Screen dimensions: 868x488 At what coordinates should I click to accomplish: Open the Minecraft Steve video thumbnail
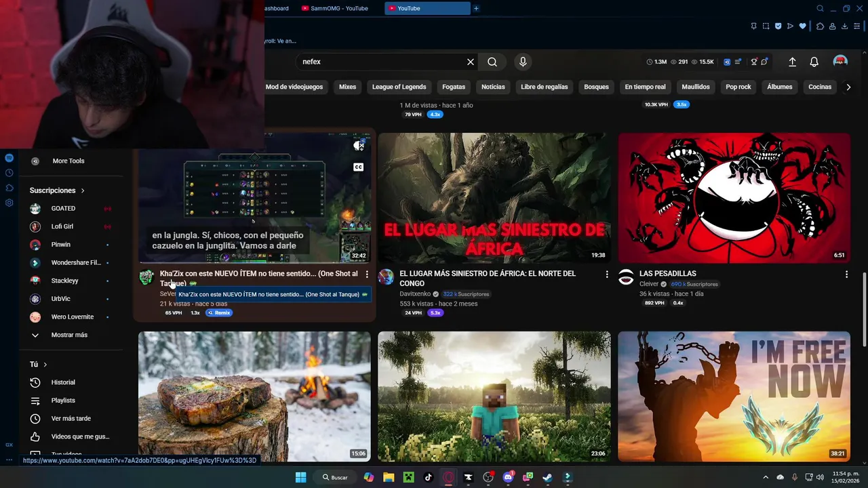pyautogui.click(x=494, y=396)
